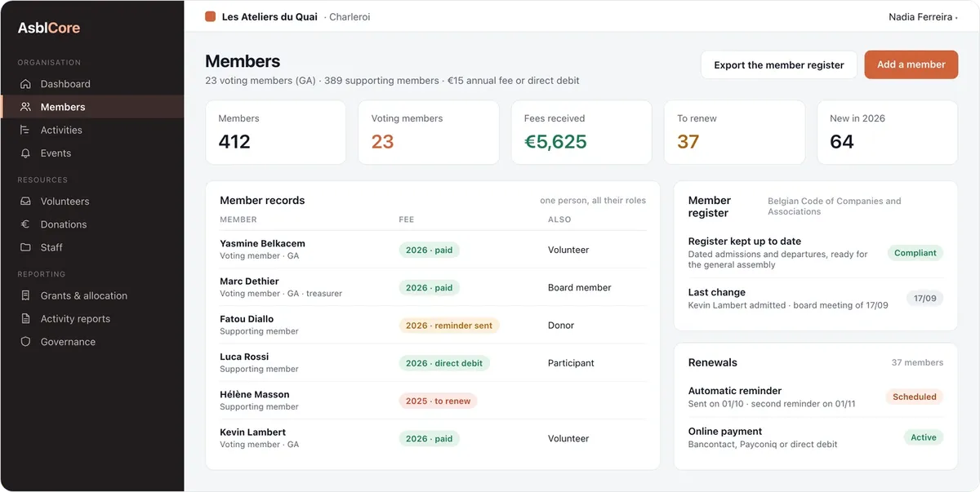
Task: Click the Add a member button
Action: click(911, 65)
